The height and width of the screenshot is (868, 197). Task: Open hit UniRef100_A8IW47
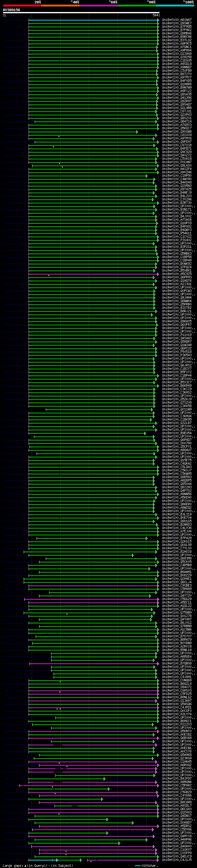(x=177, y=20)
